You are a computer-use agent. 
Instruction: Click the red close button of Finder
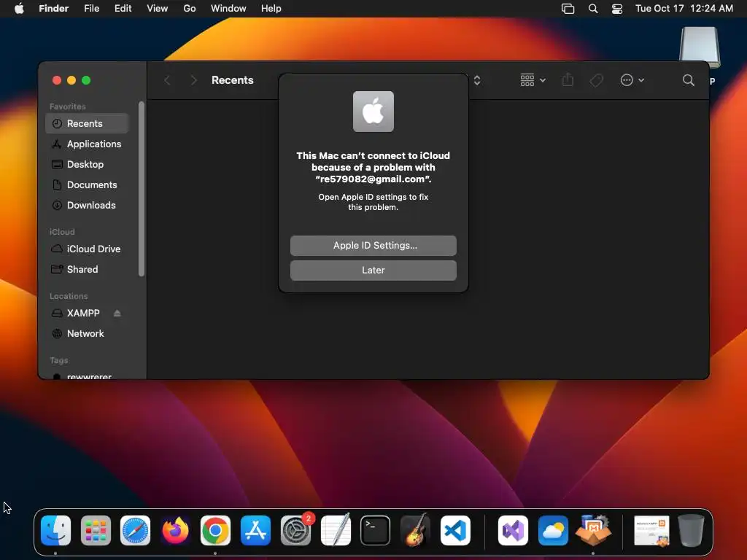click(57, 80)
